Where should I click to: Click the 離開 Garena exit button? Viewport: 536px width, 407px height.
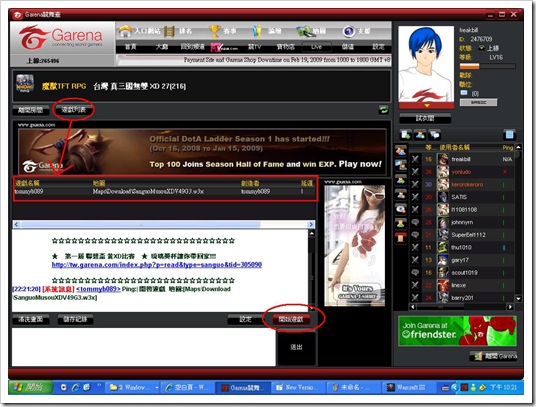493,356
